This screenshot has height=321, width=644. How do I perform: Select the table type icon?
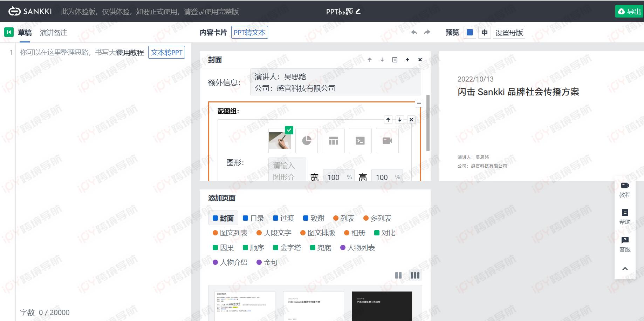[334, 141]
